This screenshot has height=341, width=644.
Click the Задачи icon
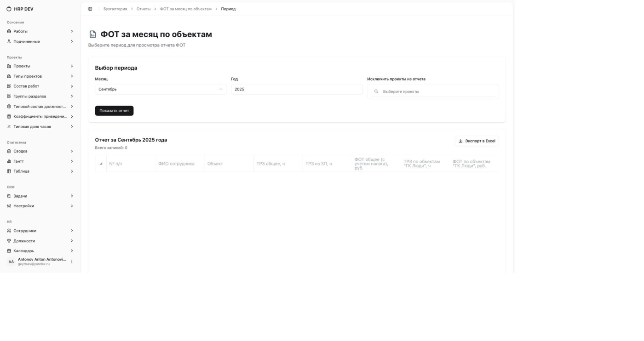coord(9,196)
